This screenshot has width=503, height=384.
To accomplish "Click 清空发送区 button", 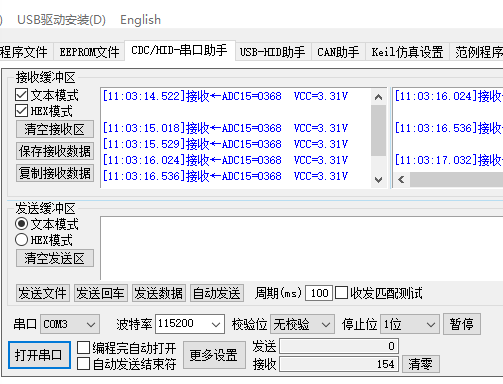I will pos(55,258).
